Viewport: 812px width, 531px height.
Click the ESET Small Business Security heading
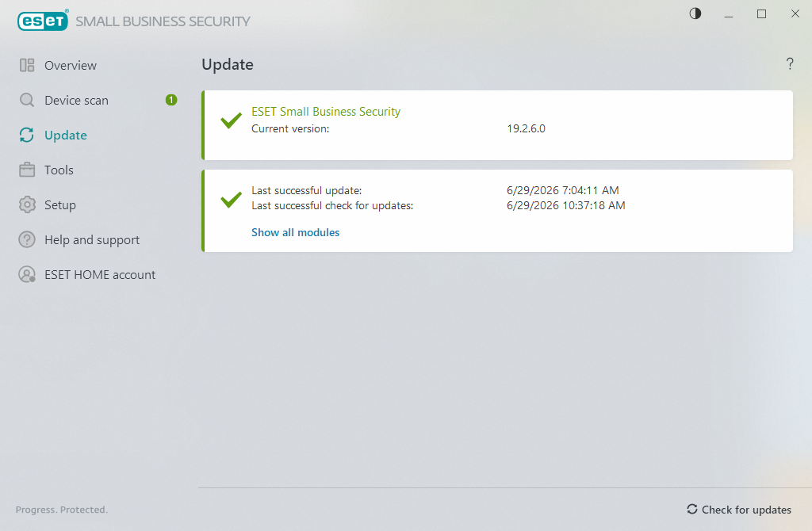(326, 112)
